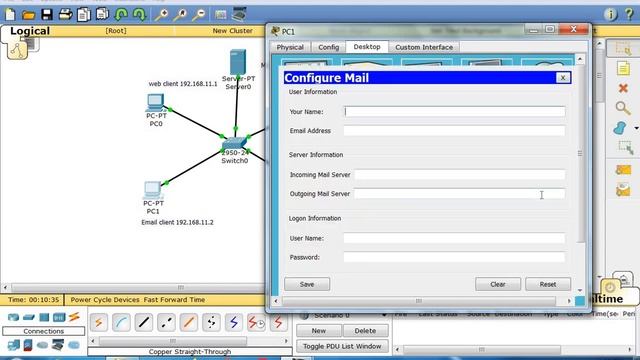Select the Add Simple PDU envelope
This screenshot has width=640, height=360.
point(623,170)
